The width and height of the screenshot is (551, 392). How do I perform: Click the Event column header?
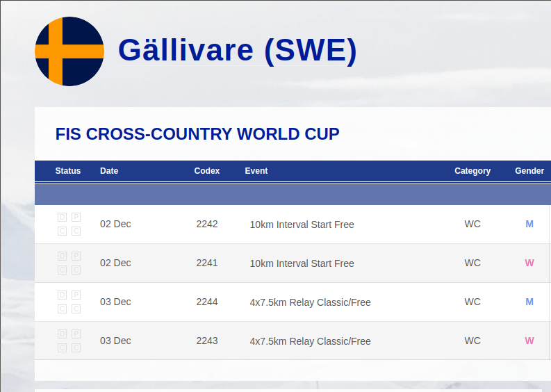click(256, 171)
